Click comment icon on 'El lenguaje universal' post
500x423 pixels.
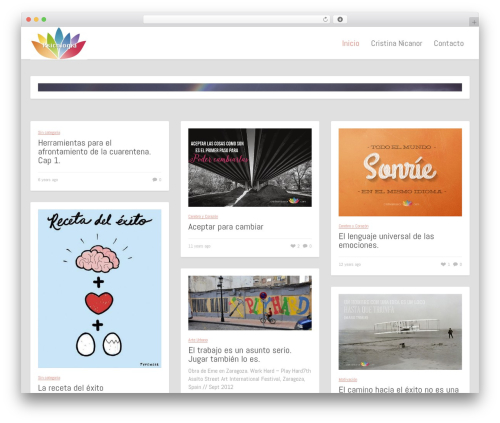tap(455, 264)
